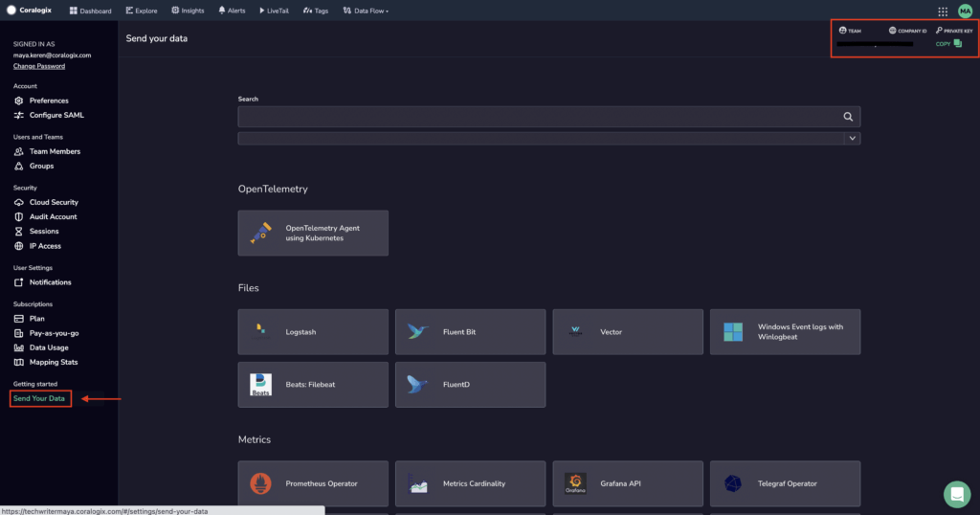
Task: Click the Configure SAML icon
Action: tap(19, 115)
